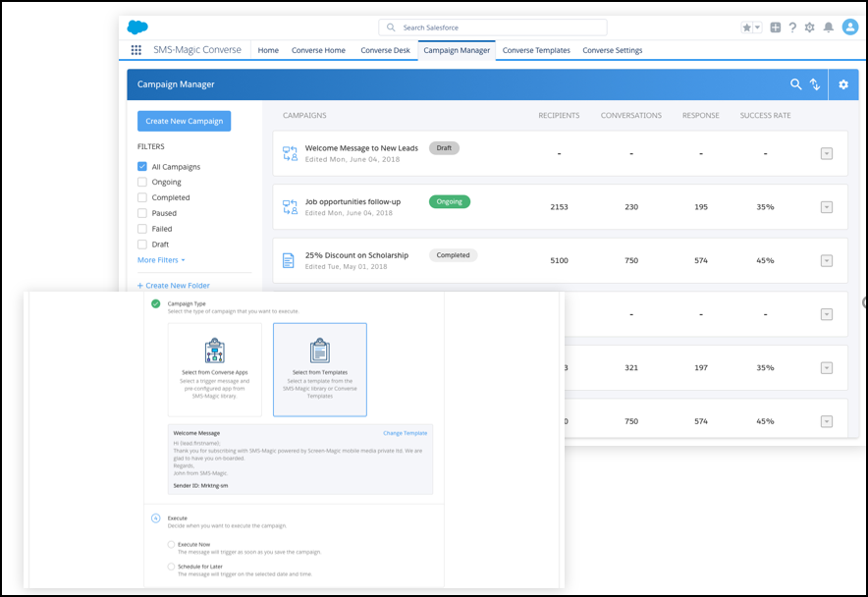
Task: Click the Select from Templates clipboard icon
Action: 320,350
